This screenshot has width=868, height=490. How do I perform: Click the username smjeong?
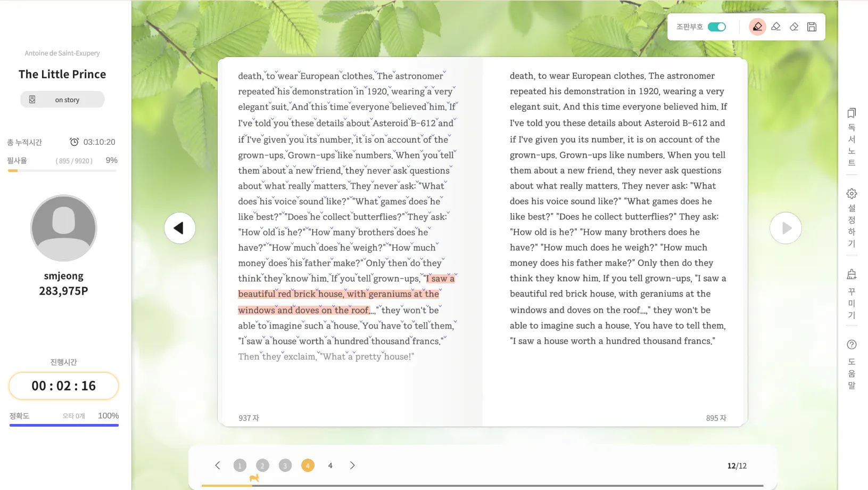[x=64, y=276]
